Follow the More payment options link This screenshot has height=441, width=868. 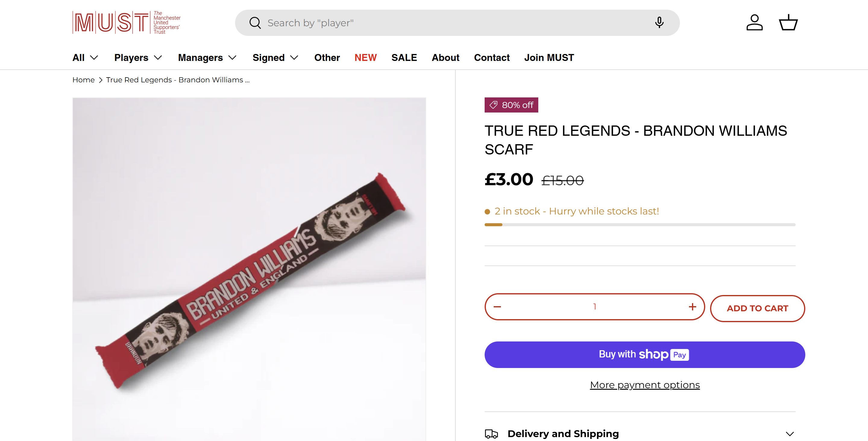click(x=645, y=385)
